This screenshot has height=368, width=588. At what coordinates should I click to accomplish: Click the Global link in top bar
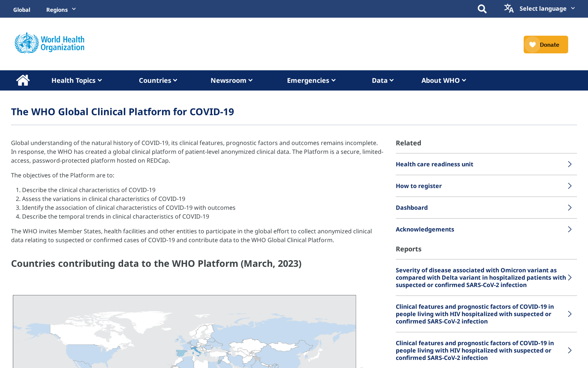click(22, 10)
